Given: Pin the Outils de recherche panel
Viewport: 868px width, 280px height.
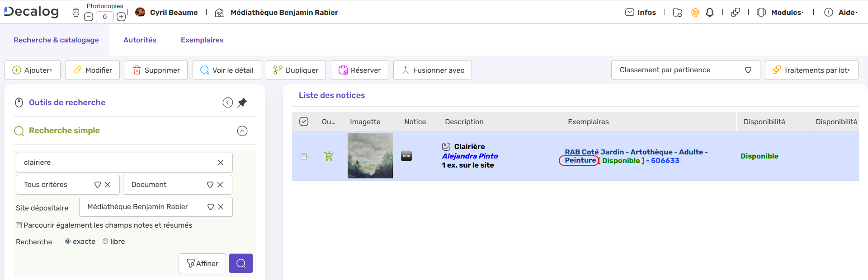Looking at the screenshot, I should tap(242, 103).
